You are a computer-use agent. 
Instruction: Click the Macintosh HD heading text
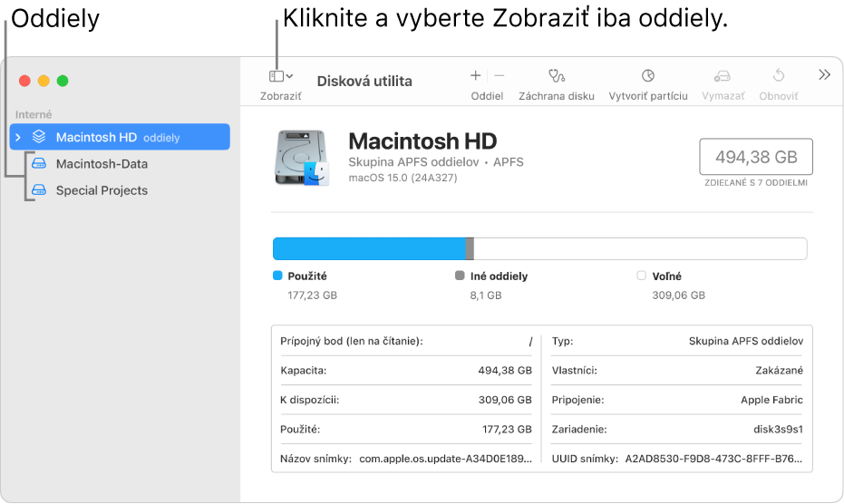tap(422, 141)
